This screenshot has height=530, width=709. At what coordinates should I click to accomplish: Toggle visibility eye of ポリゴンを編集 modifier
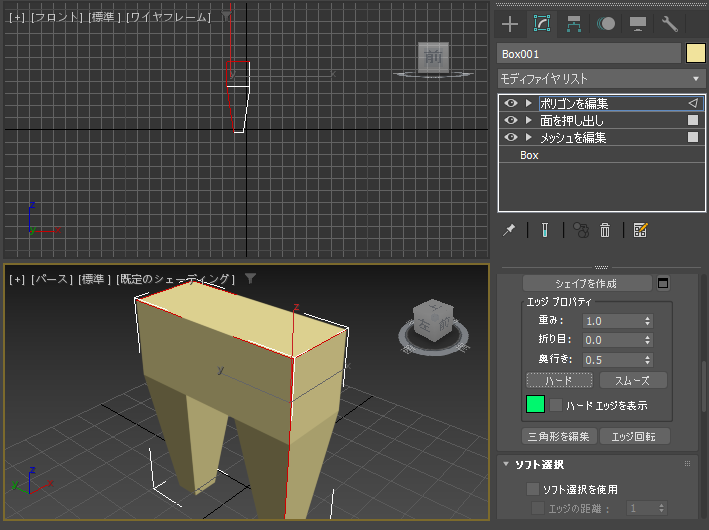pyautogui.click(x=511, y=103)
